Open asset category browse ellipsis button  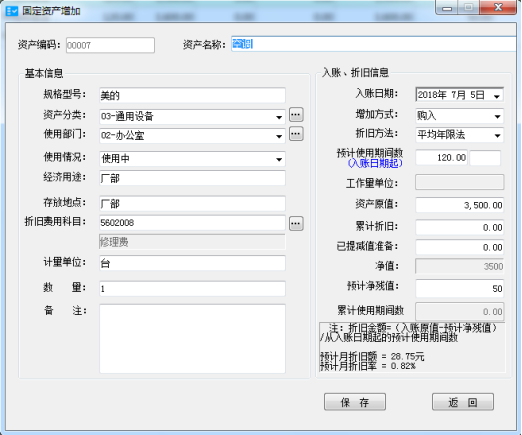(x=296, y=115)
